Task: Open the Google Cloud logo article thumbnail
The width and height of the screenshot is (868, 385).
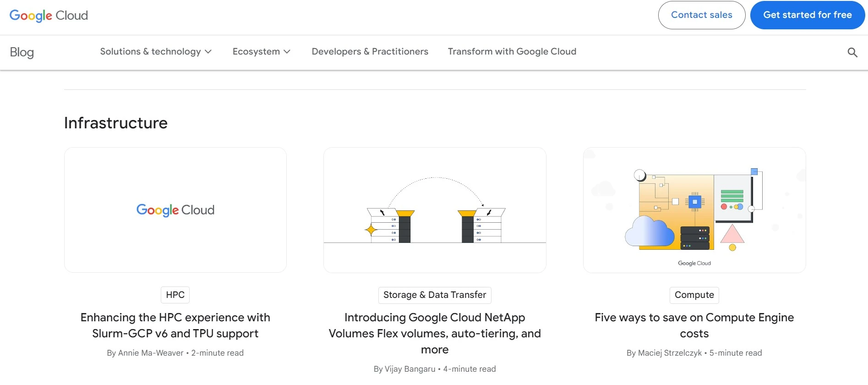Action: click(175, 210)
